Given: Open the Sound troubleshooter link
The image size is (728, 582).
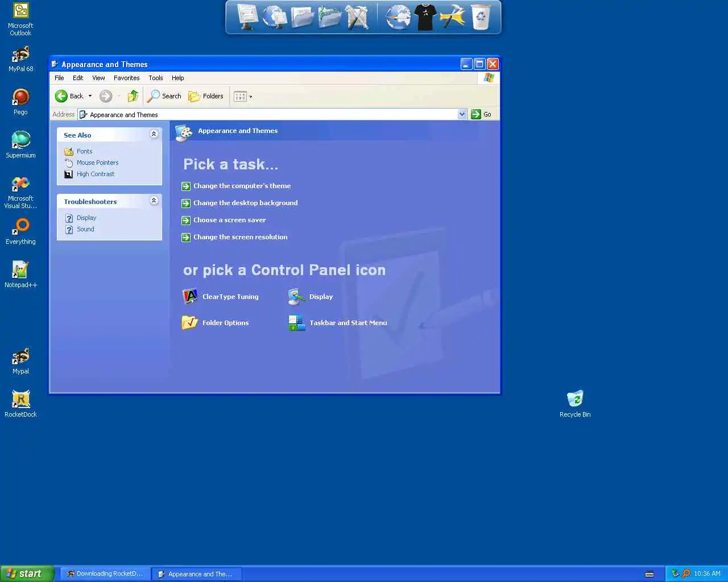Looking at the screenshot, I should coord(85,229).
